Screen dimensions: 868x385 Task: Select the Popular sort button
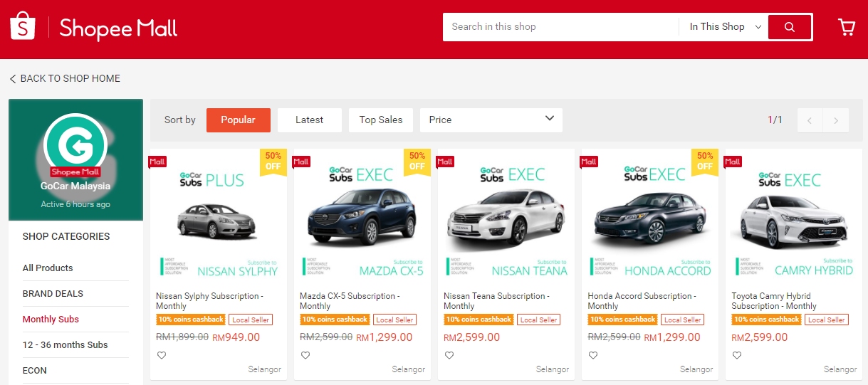pyautogui.click(x=238, y=120)
